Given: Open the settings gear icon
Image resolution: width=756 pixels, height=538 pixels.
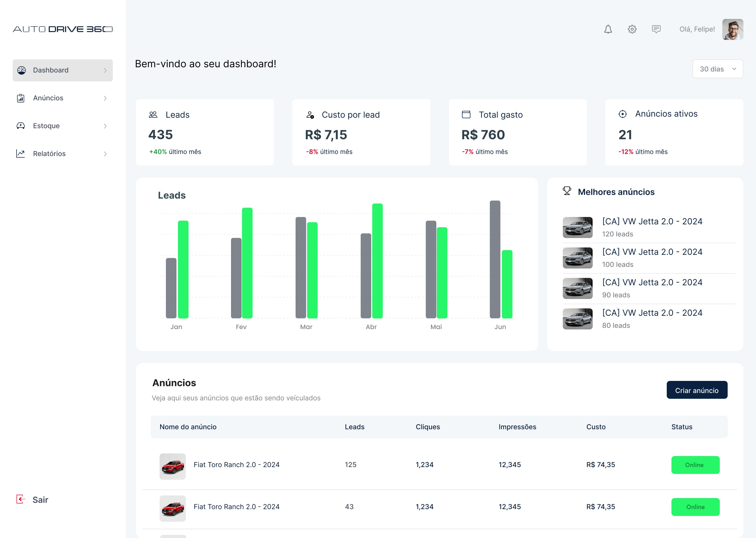Looking at the screenshot, I should click(632, 29).
